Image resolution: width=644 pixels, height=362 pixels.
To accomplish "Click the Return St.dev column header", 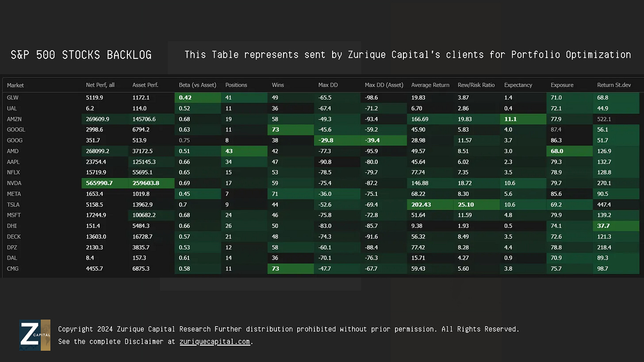I will 615,85.
